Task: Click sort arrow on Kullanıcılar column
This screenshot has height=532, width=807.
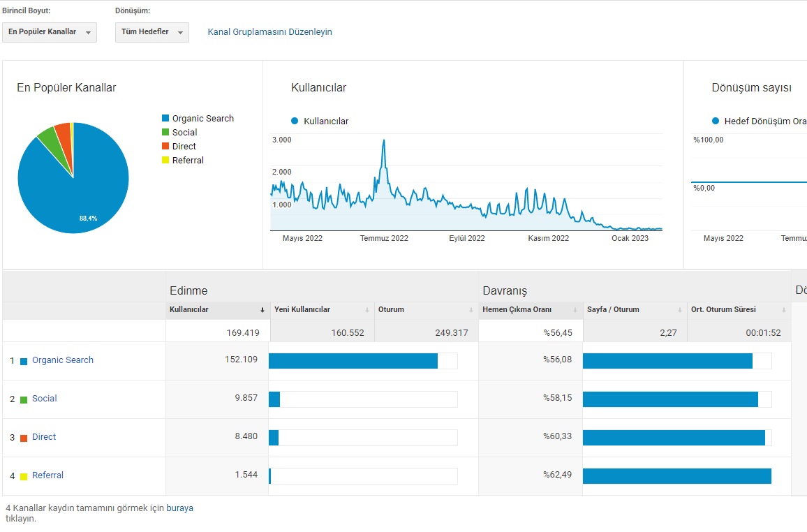Action: [262, 310]
